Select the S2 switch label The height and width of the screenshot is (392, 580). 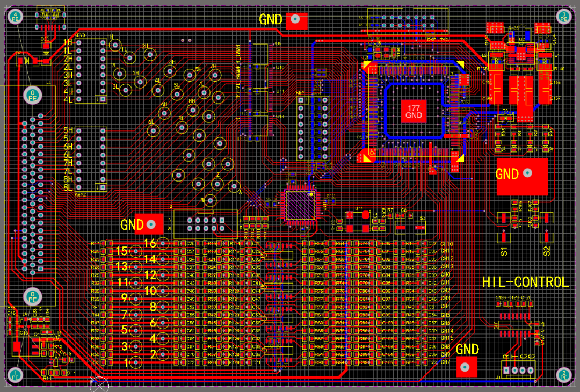pyautogui.click(x=547, y=251)
